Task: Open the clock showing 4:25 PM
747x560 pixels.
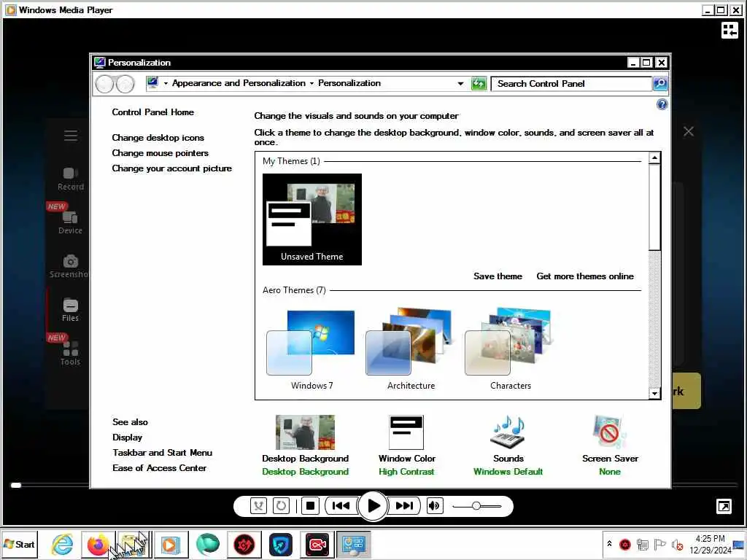Action: tap(710, 544)
